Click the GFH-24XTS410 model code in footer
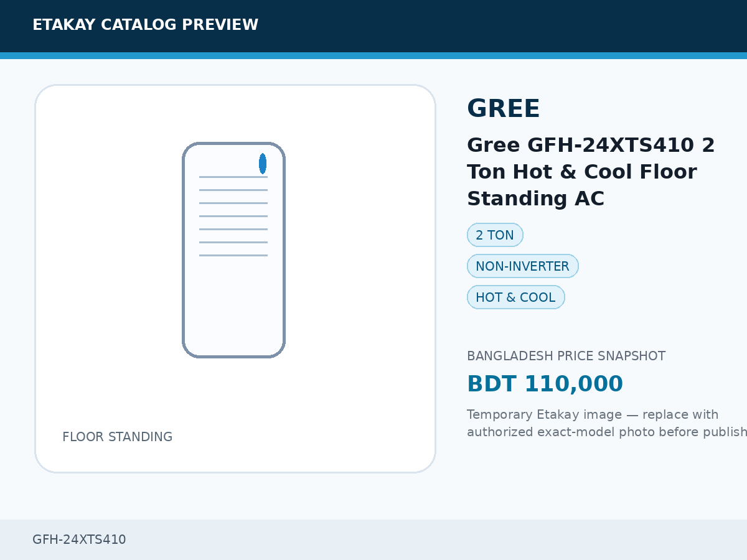 tap(79, 539)
